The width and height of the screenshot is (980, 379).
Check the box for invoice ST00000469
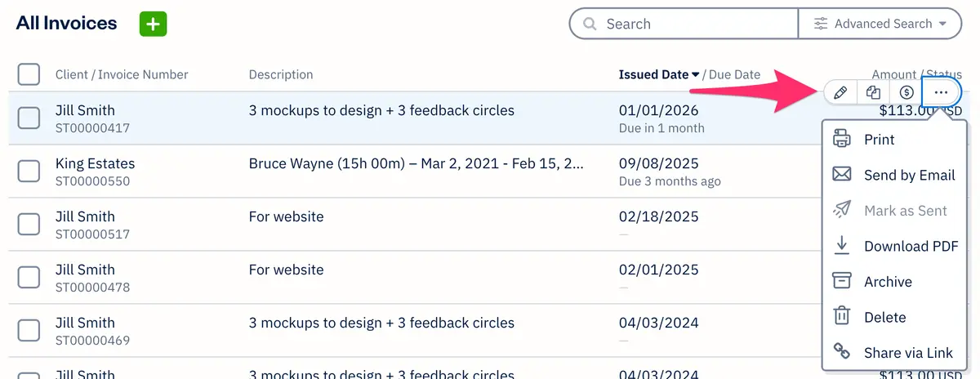point(29,330)
